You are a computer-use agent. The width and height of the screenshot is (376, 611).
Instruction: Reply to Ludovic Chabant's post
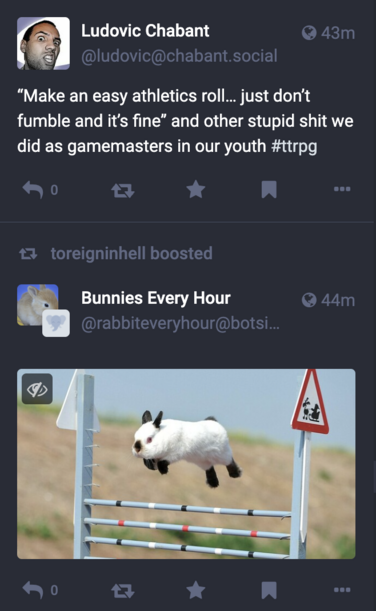33,190
